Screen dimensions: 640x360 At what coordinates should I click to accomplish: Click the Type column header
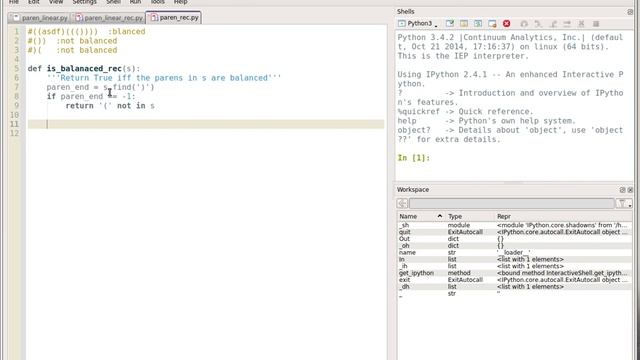(x=469, y=216)
